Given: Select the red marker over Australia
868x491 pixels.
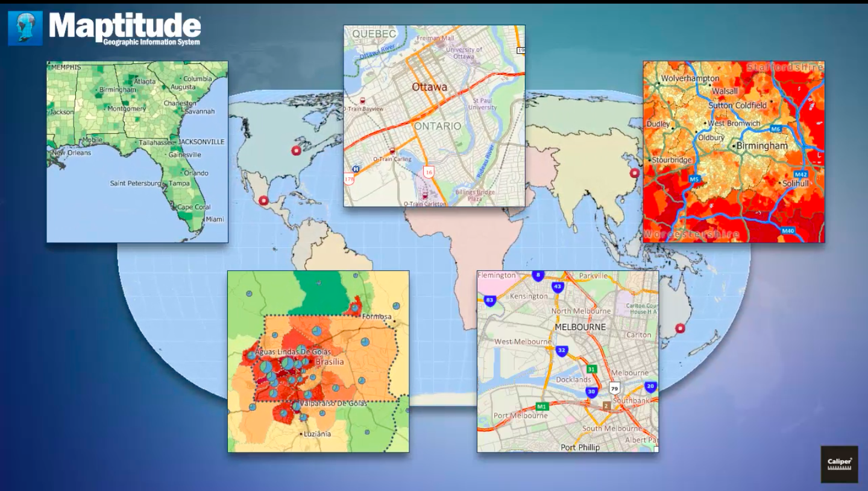Looking at the screenshot, I should click(681, 329).
